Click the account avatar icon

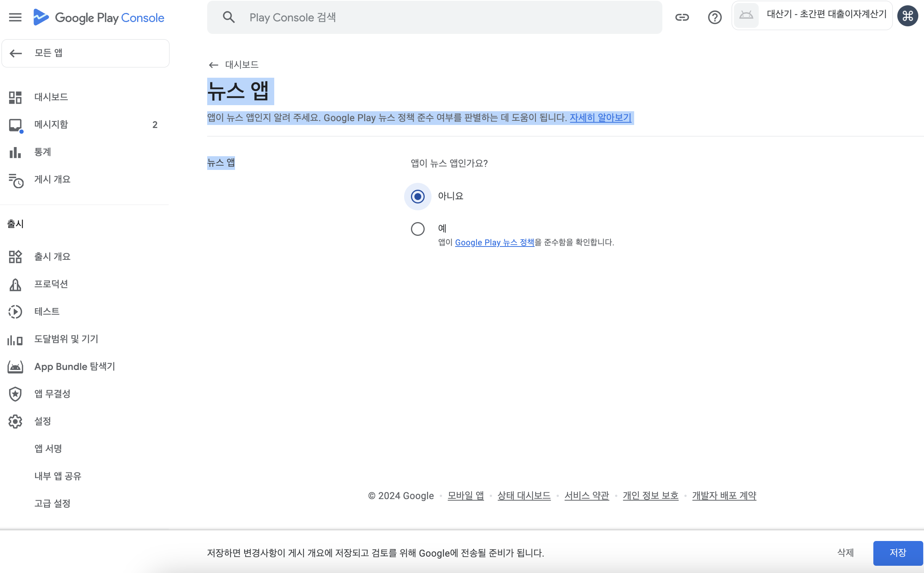tap(908, 16)
